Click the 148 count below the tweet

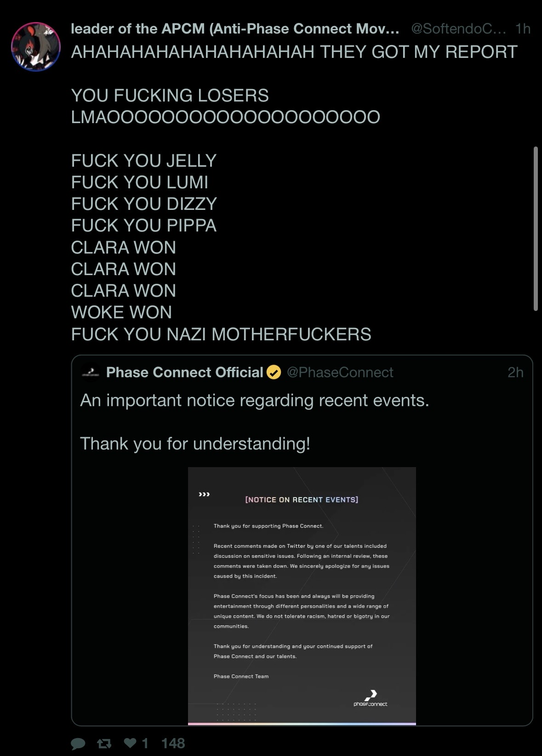click(x=173, y=743)
